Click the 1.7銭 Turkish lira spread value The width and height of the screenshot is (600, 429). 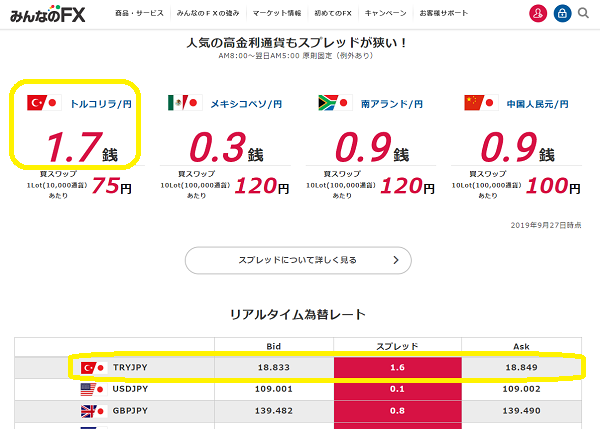(x=82, y=147)
